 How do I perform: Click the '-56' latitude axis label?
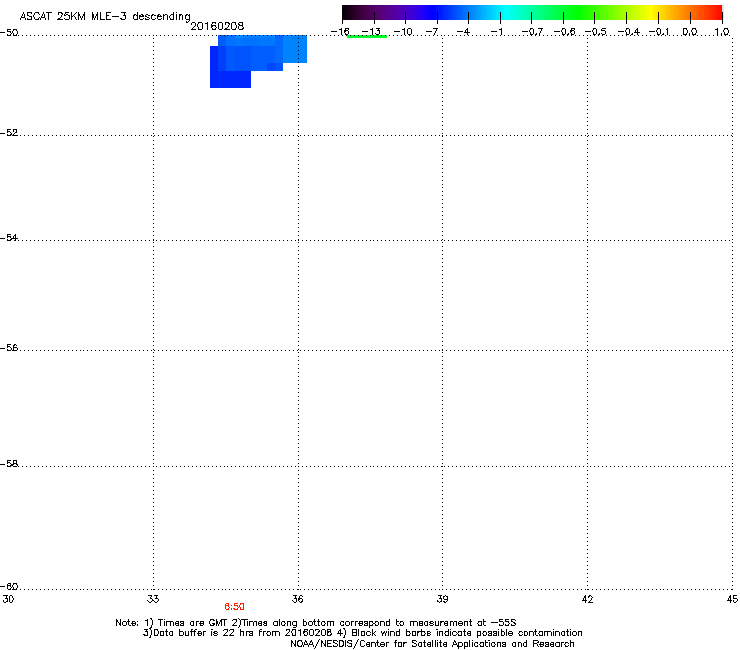[9, 347]
